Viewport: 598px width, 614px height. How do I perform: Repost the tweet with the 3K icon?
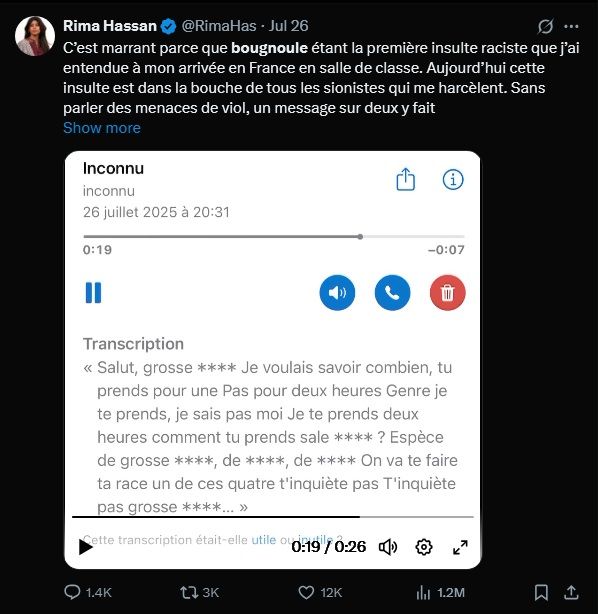189,592
